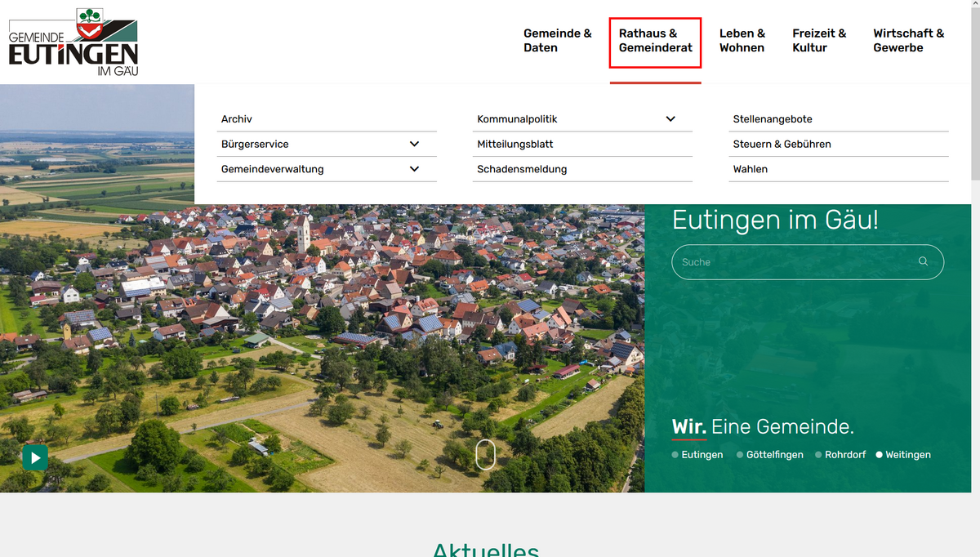Open the Gemeinde & Daten menu
Viewport: 980px width, 557px height.
click(x=558, y=41)
